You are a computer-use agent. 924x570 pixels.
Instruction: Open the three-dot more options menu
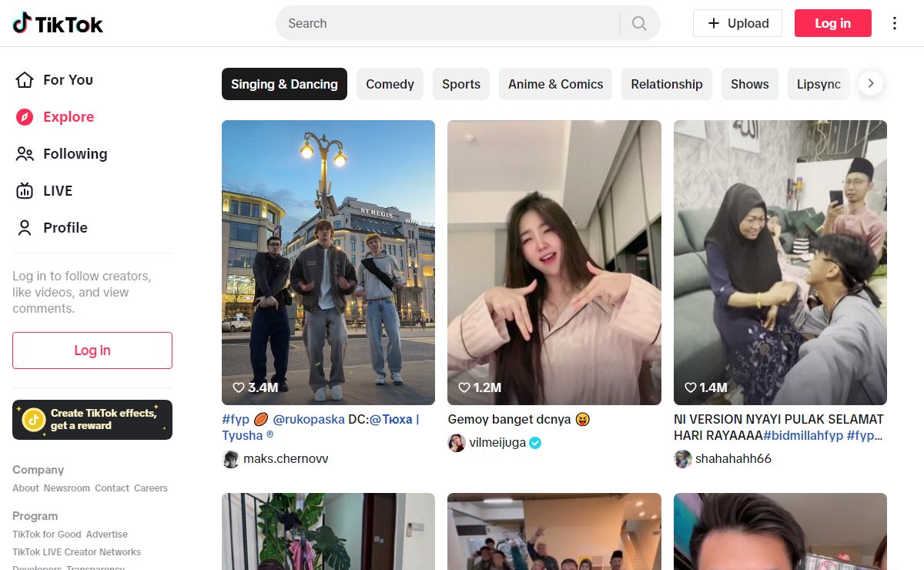[895, 23]
